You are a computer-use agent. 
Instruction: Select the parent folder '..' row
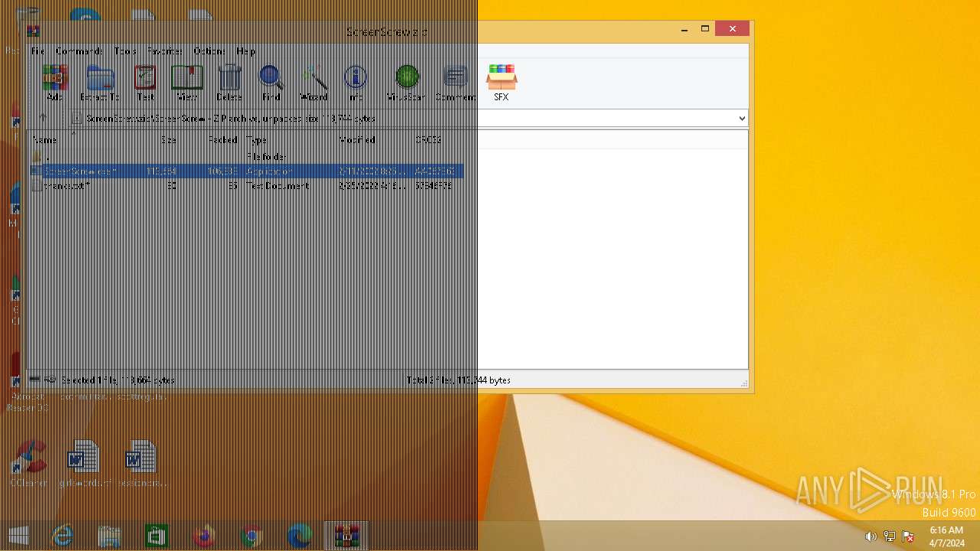(x=245, y=157)
